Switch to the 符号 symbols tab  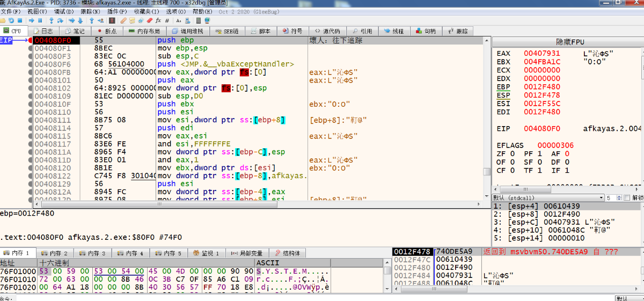pos(292,31)
